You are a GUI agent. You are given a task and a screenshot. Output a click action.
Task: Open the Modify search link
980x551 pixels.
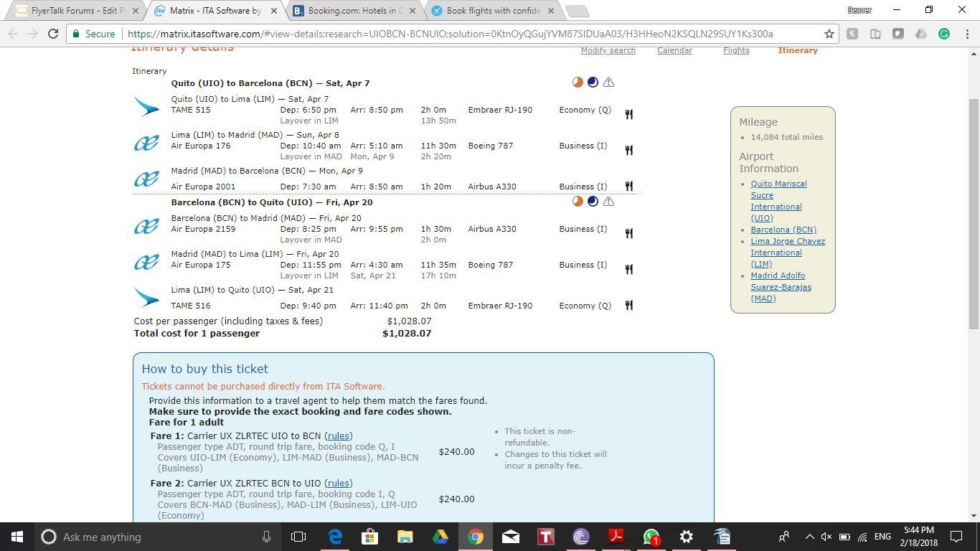click(608, 50)
